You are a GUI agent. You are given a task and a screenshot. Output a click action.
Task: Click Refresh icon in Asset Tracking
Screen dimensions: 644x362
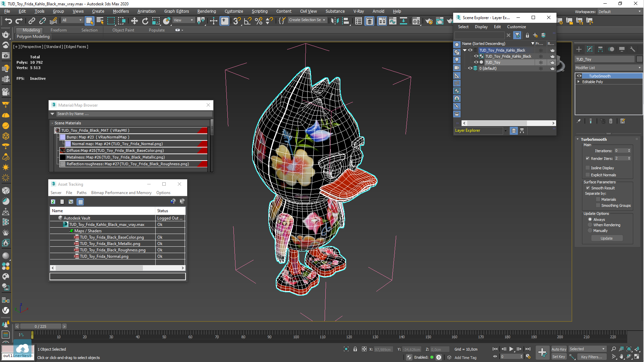tap(53, 201)
